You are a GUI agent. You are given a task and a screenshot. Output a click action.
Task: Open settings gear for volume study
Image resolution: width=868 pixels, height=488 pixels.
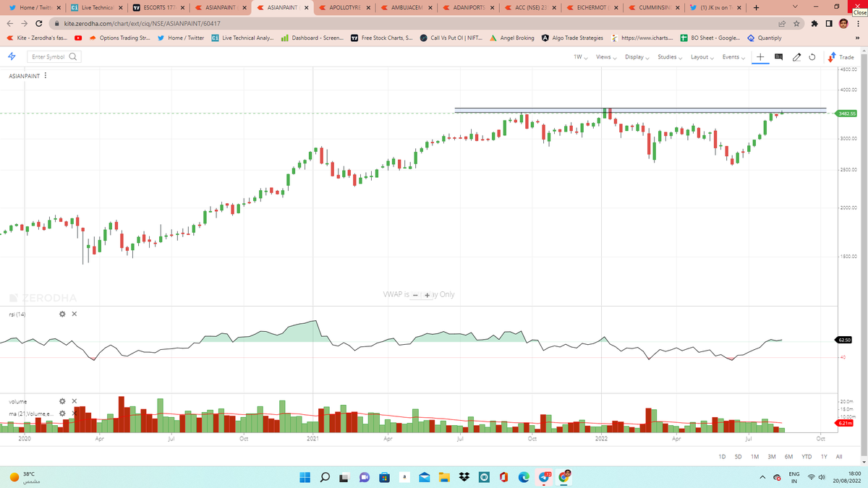pyautogui.click(x=62, y=401)
